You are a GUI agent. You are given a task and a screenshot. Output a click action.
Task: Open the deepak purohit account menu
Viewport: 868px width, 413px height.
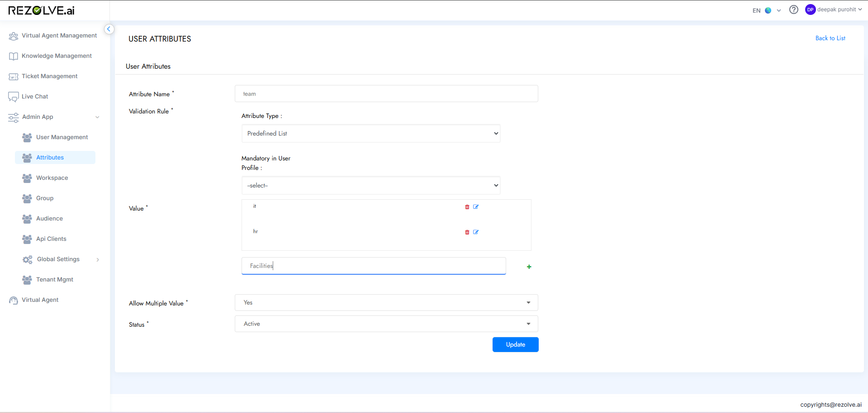point(840,9)
